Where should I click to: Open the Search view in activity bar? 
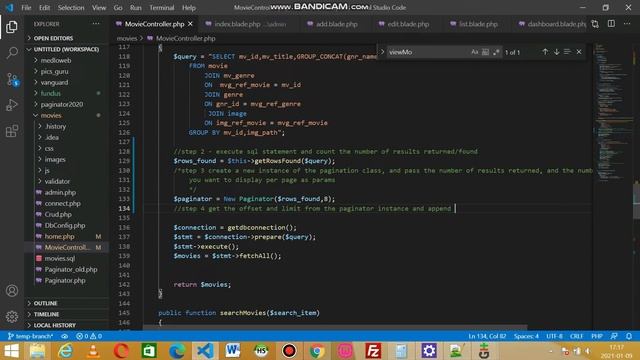tap(12, 53)
